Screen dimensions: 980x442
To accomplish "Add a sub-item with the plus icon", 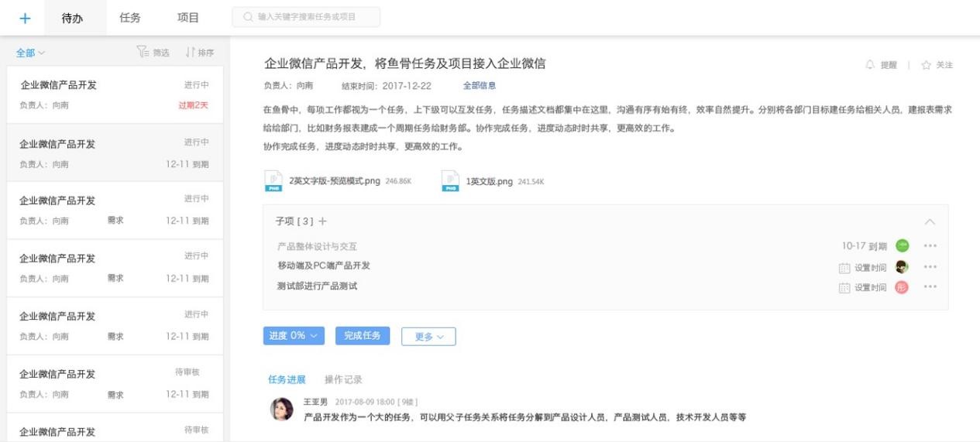I will point(323,221).
